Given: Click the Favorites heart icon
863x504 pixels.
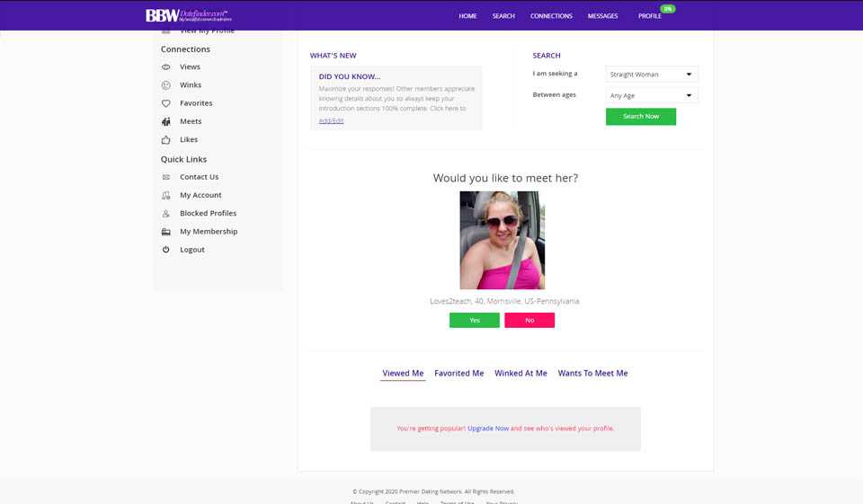Looking at the screenshot, I should click(x=165, y=103).
